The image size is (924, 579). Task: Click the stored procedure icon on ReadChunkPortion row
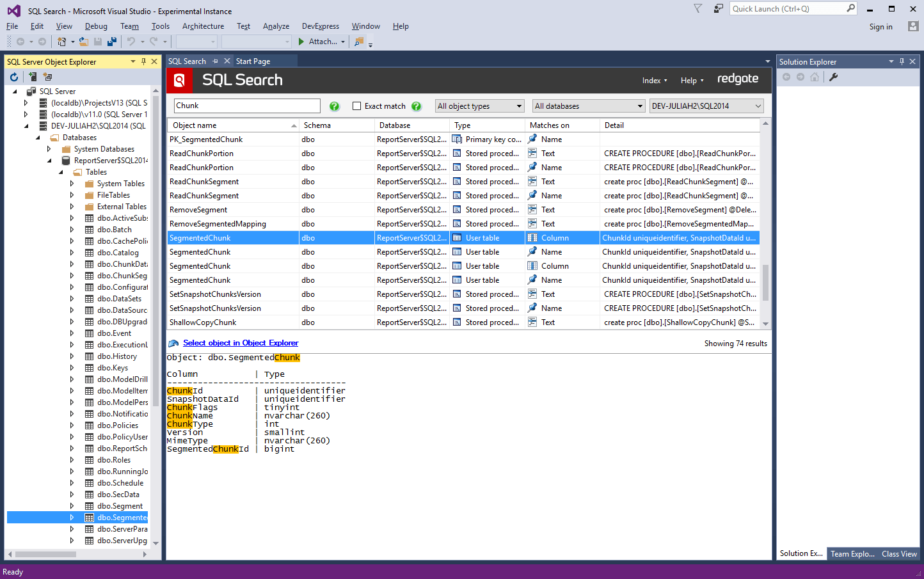pos(457,153)
